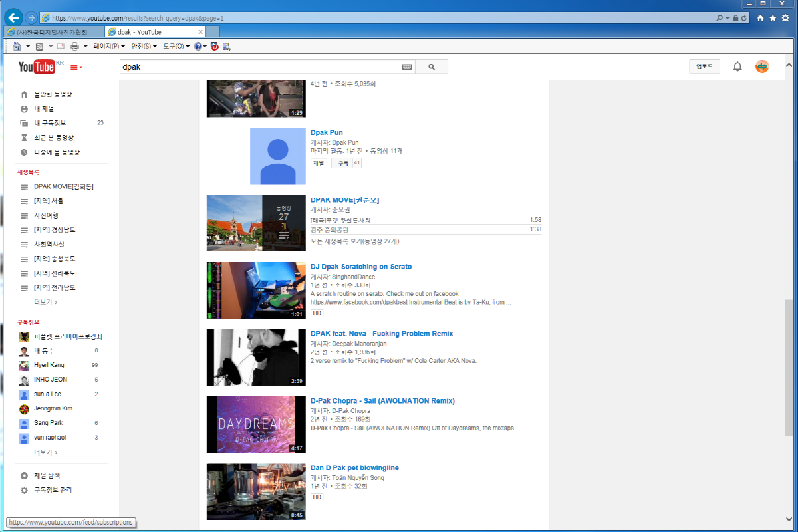Open the account avatar menu
This screenshot has height=532, width=798.
[762, 66]
